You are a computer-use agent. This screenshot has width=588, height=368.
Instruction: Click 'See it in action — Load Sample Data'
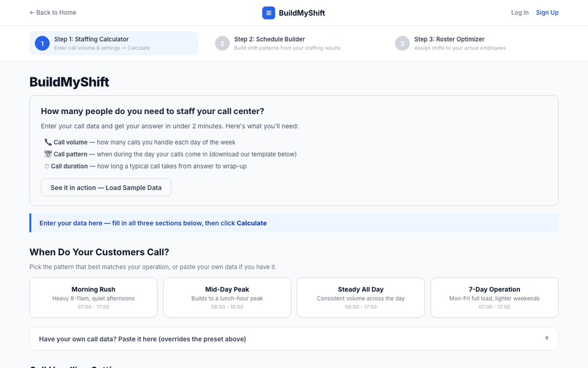[106, 188]
